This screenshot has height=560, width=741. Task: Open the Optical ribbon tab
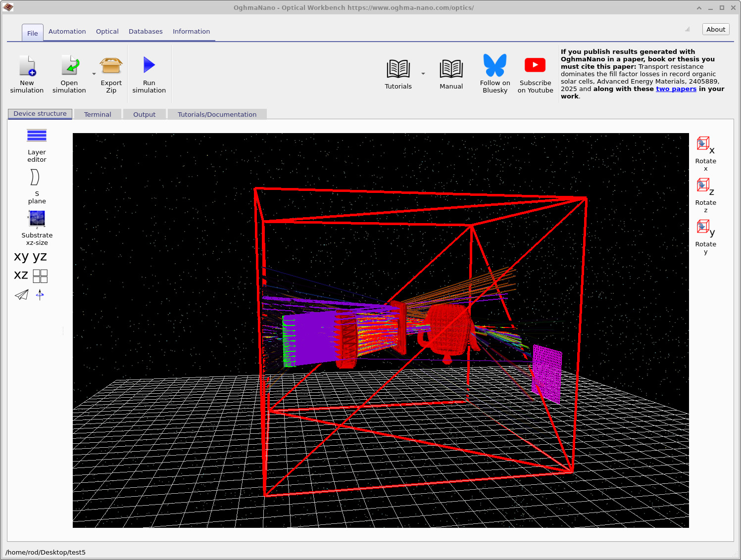pos(107,31)
